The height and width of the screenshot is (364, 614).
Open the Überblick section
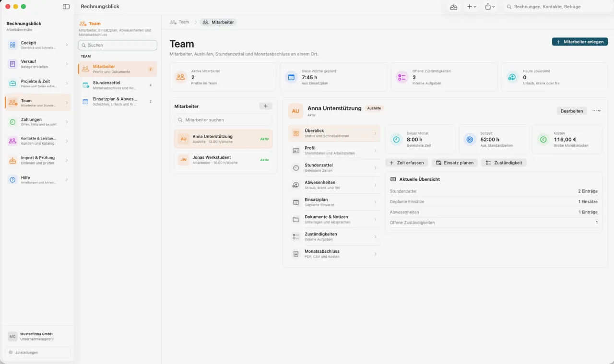coord(334,133)
